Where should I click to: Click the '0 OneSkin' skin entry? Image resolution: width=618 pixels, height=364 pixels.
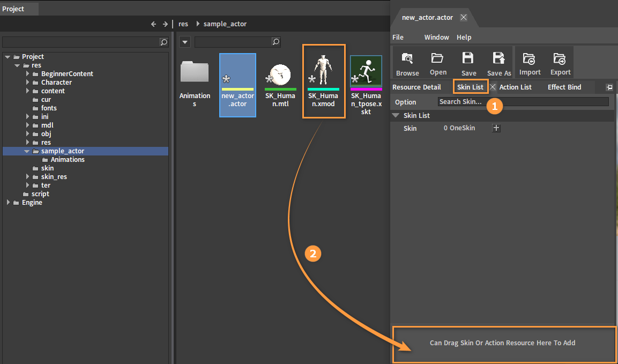tap(459, 128)
